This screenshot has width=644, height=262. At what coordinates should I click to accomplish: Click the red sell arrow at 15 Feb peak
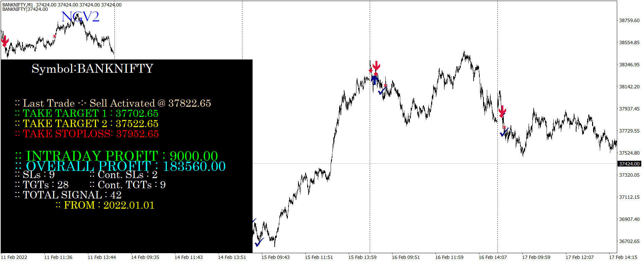coord(376,66)
